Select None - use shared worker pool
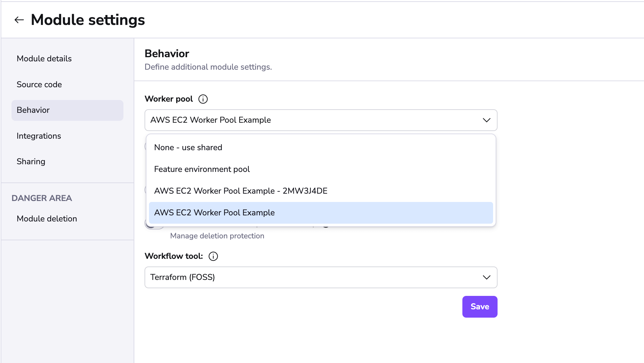 [x=188, y=148]
